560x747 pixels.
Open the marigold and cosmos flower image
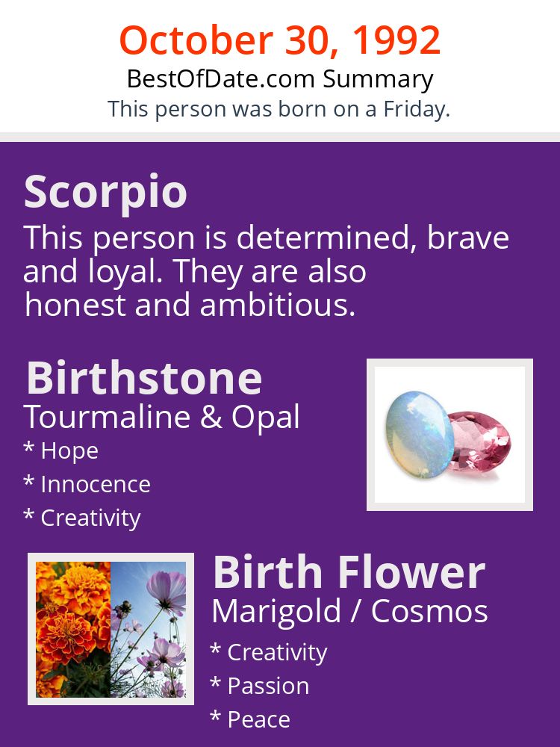point(111,629)
